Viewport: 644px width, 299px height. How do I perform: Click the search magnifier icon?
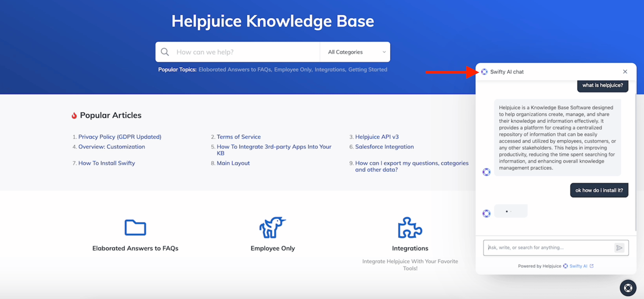165,52
